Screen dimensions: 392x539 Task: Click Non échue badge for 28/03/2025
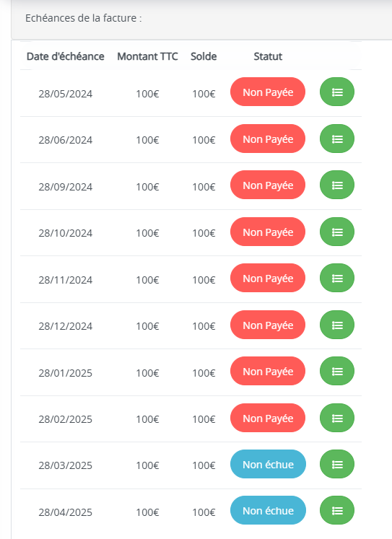pyautogui.click(x=269, y=465)
